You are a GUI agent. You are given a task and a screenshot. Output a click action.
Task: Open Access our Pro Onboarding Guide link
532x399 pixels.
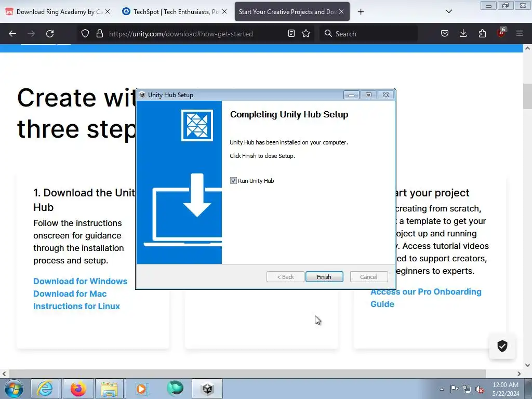point(426,298)
